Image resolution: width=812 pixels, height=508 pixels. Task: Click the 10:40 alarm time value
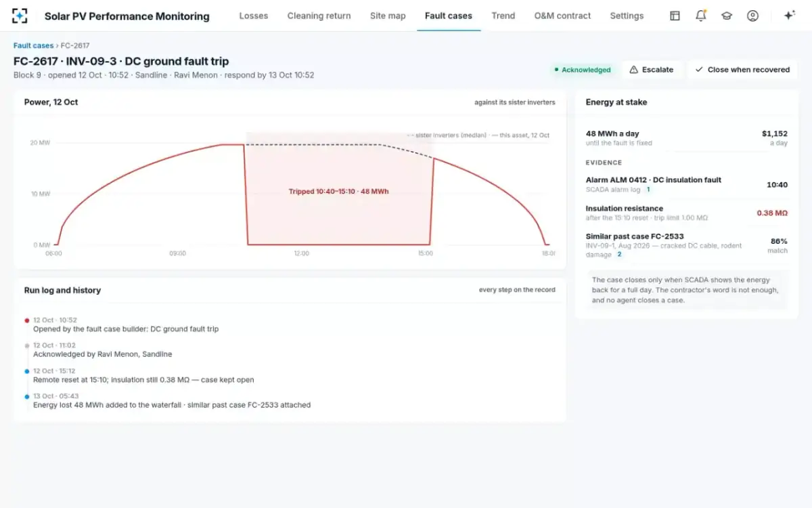(777, 185)
